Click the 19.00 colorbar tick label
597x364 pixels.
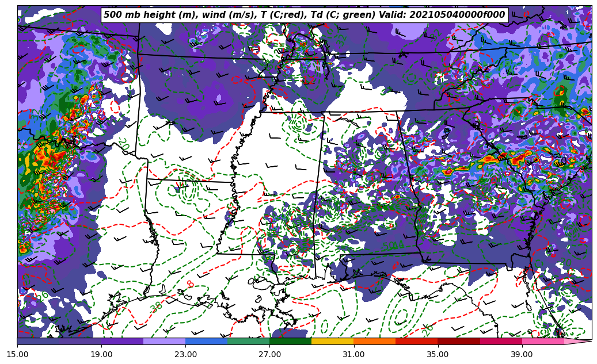point(101,354)
